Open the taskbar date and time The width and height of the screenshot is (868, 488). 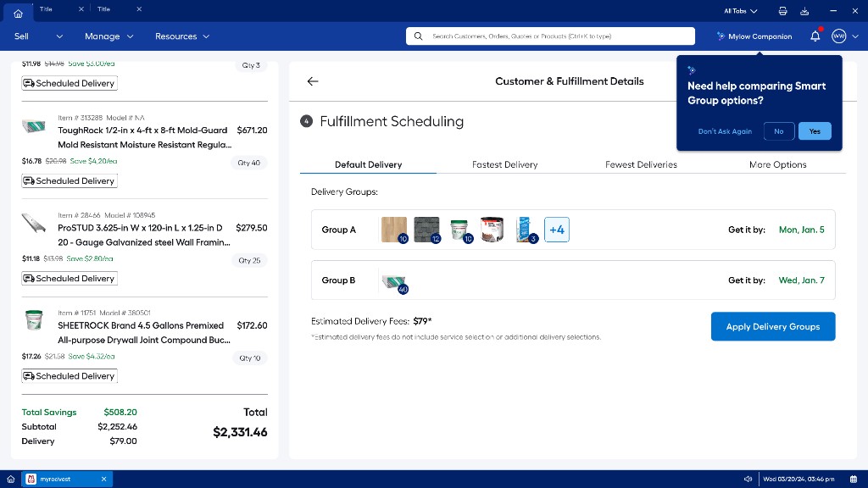pyautogui.click(x=798, y=480)
